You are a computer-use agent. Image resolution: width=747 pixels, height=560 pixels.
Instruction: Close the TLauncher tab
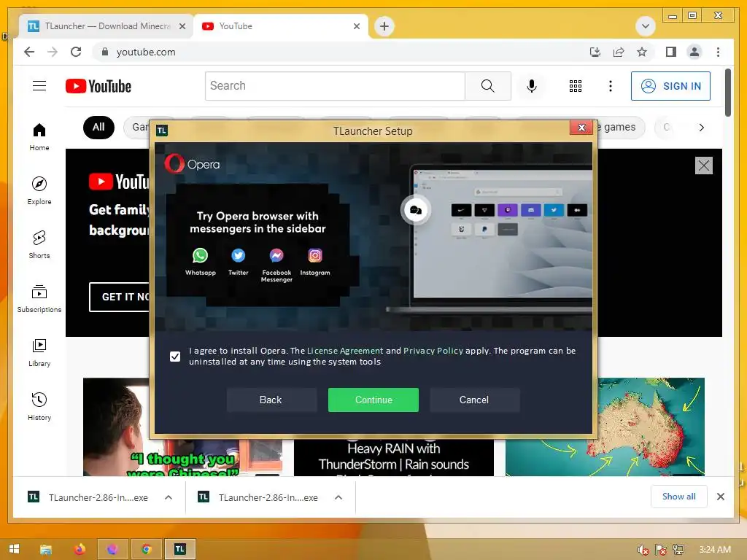pyautogui.click(x=182, y=26)
